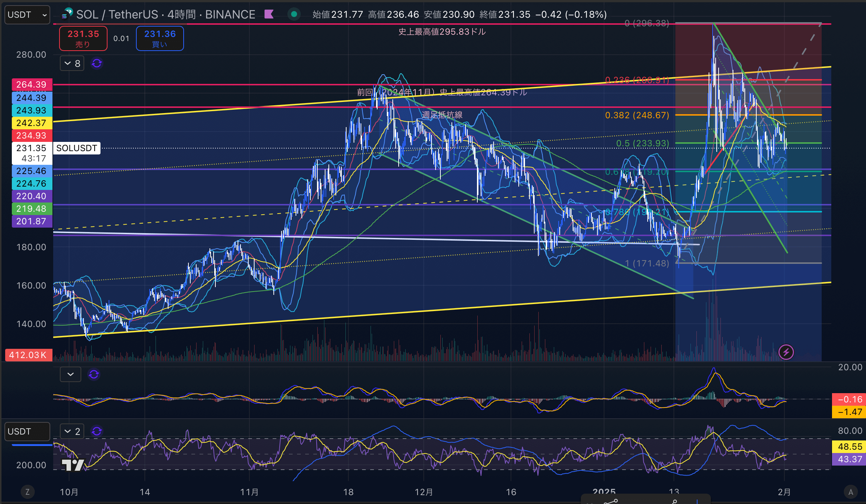Click the 412.03K volume label
The width and height of the screenshot is (866, 504).
[x=28, y=355]
